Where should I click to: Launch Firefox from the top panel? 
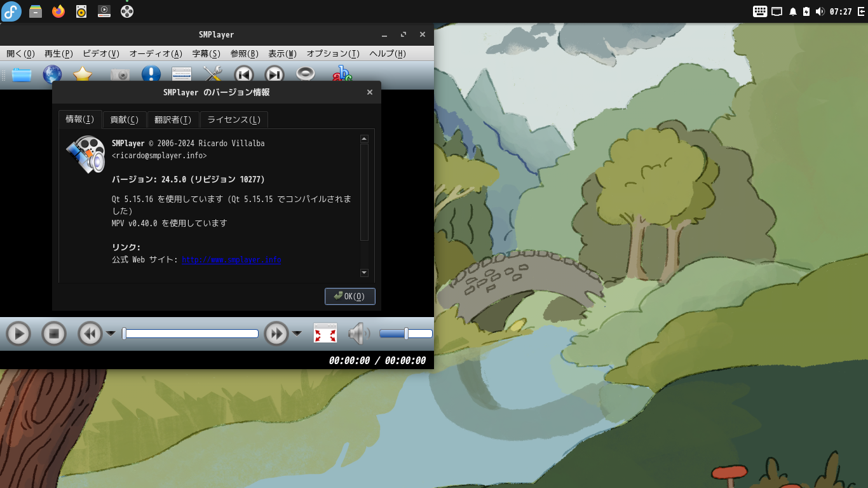58,11
